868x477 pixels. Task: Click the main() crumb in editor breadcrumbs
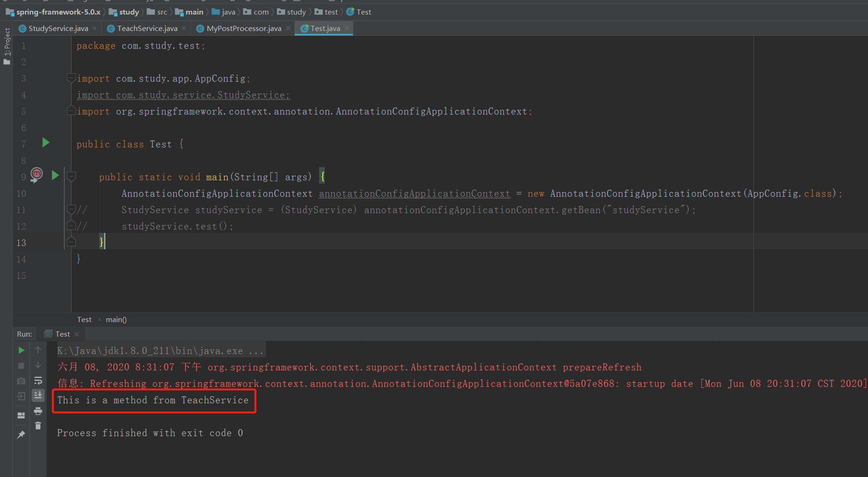coord(116,320)
